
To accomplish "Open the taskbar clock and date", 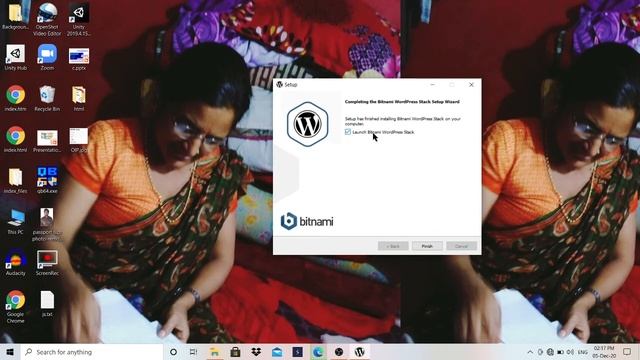I will [x=604, y=352].
